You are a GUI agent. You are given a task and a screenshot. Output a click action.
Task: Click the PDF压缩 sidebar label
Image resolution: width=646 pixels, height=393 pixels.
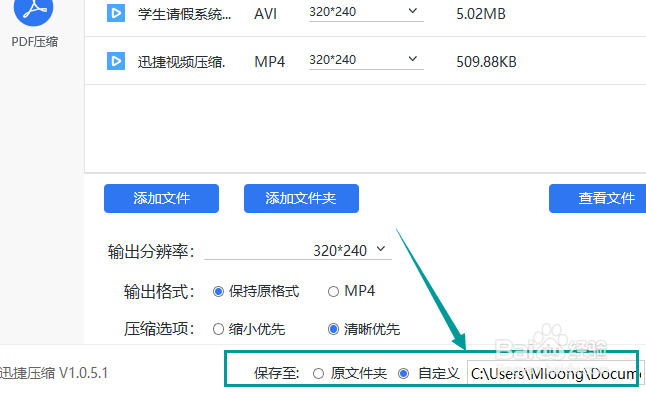pyautogui.click(x=35, y=42)
